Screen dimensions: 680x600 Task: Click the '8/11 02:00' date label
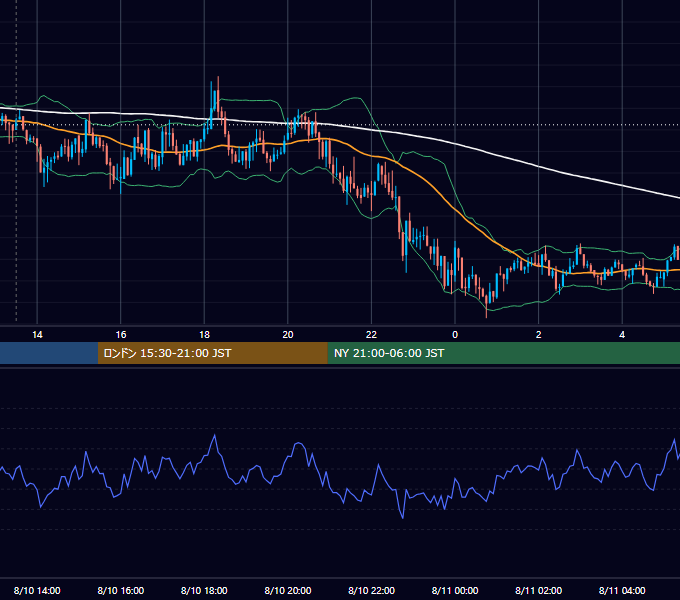pyautogui.click(x=539, y=590)
